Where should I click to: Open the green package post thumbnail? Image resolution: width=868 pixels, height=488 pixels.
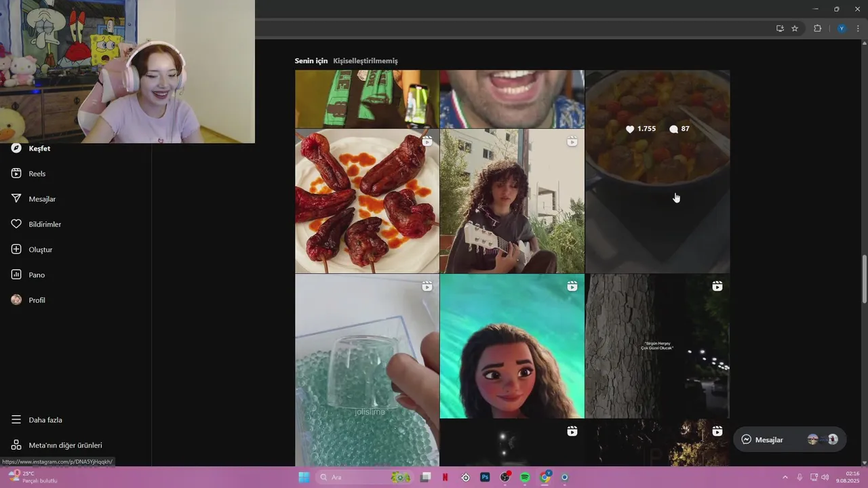click(x=367, y=99)
